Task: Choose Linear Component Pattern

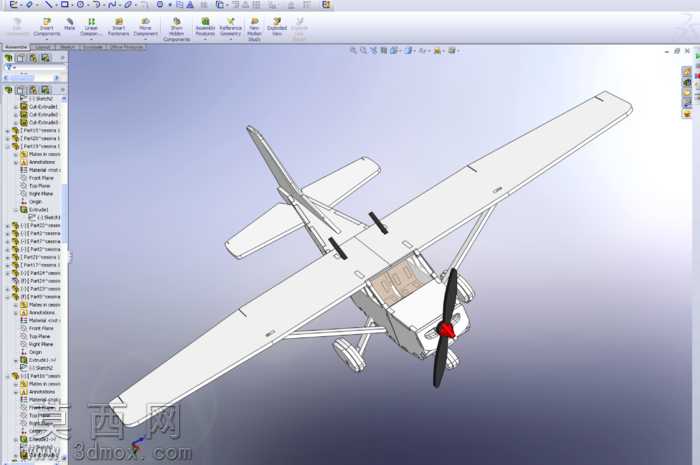Action: (91, 27)
